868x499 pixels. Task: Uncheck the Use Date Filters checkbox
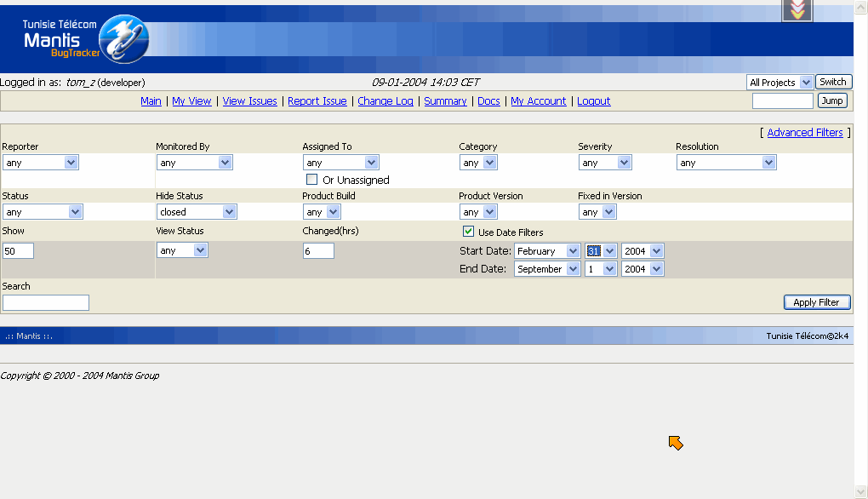click(468, 232)
